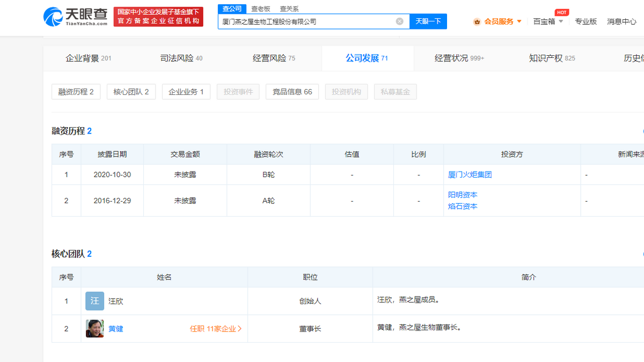Open the 企业背景 tab

[88, 58]
